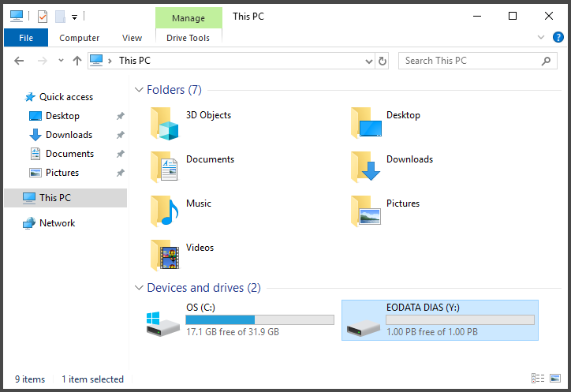The height and width of the screenshot is (392, 571).
Task: Click the Devices and drives (2) header
Action: [x=204, y=288]
